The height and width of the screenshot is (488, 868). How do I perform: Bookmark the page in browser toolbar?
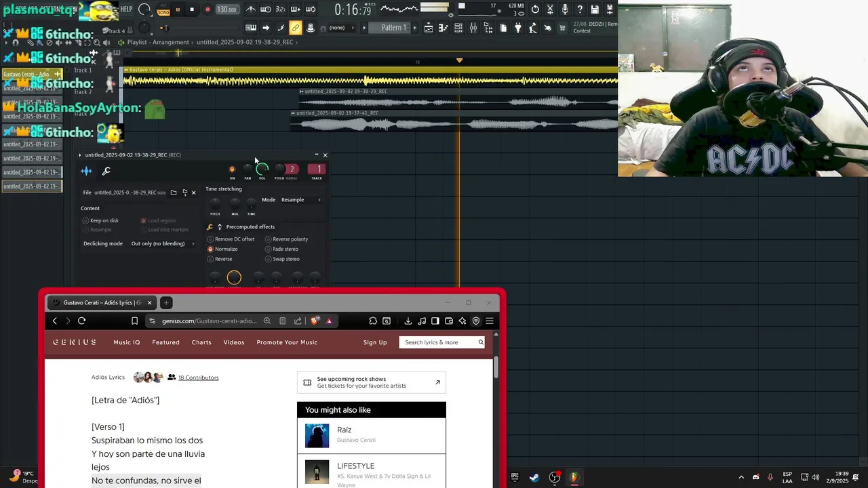(134, 321)
